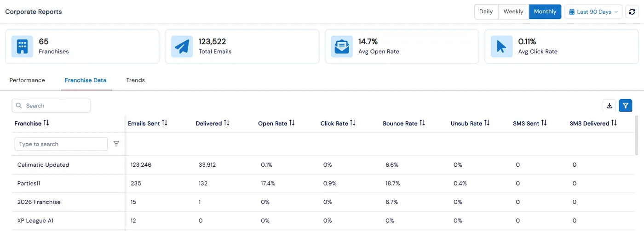Sort by Unsub Rate arrows
Viewport: 644px width, 231px height.
(487, 123)
